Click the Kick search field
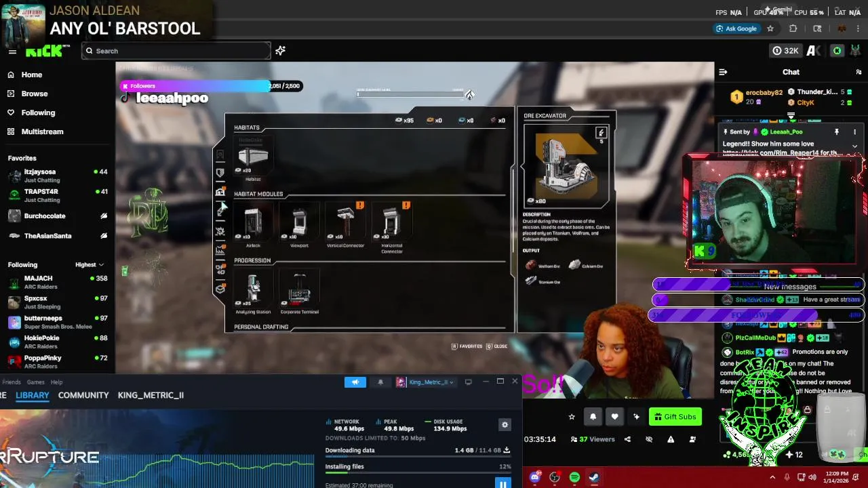 tap(176, 51)
